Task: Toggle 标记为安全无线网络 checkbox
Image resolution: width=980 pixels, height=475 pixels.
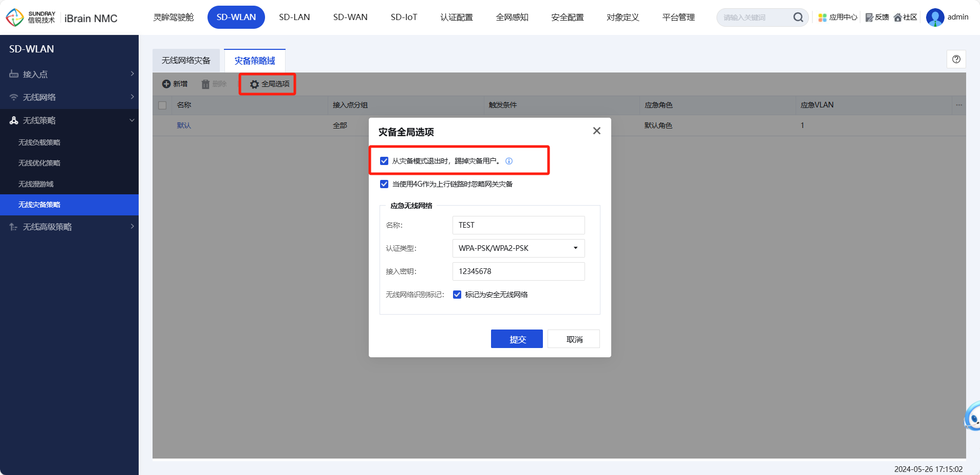Action: (457, 295)
